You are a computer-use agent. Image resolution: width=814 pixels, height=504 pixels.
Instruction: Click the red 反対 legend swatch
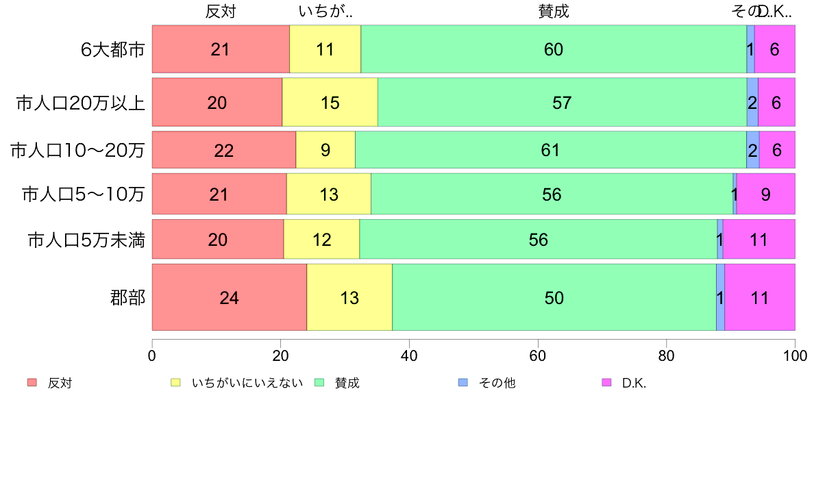point(32,383)
